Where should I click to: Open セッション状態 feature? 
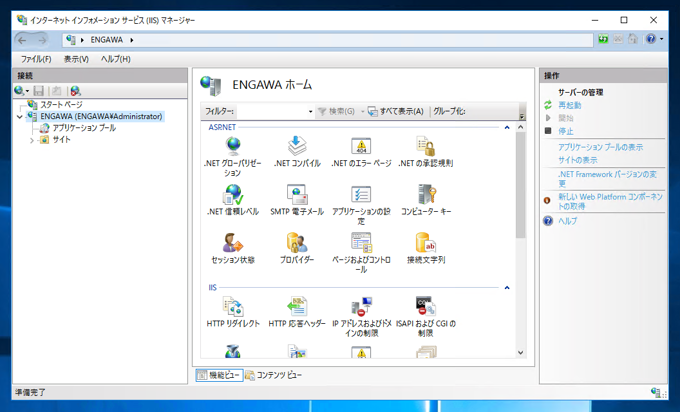[x=233, y=249]
